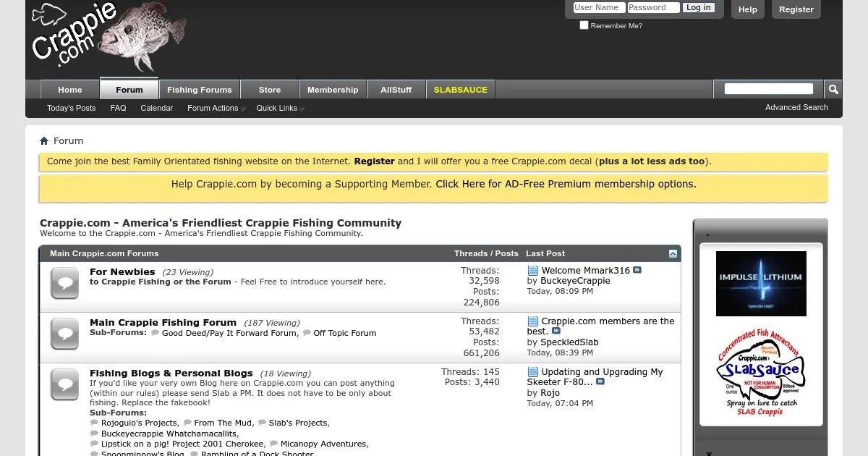Click bubble icon beside Buckeyecrappie Whatchamacallits
The height and width of the screenshot is (456, 868).
click(x=94, y=434)
